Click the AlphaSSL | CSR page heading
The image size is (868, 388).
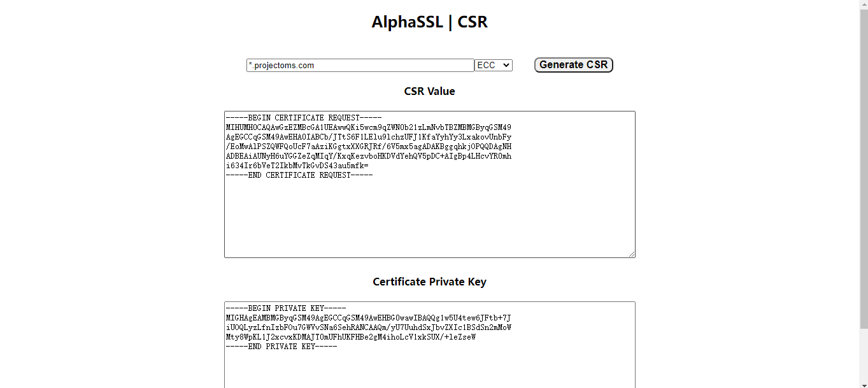(x=429, y=22)
